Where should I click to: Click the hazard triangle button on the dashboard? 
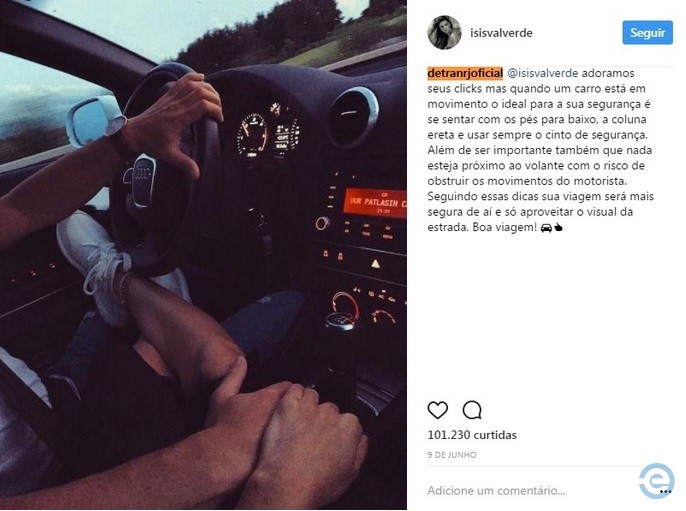pos(375,264)
